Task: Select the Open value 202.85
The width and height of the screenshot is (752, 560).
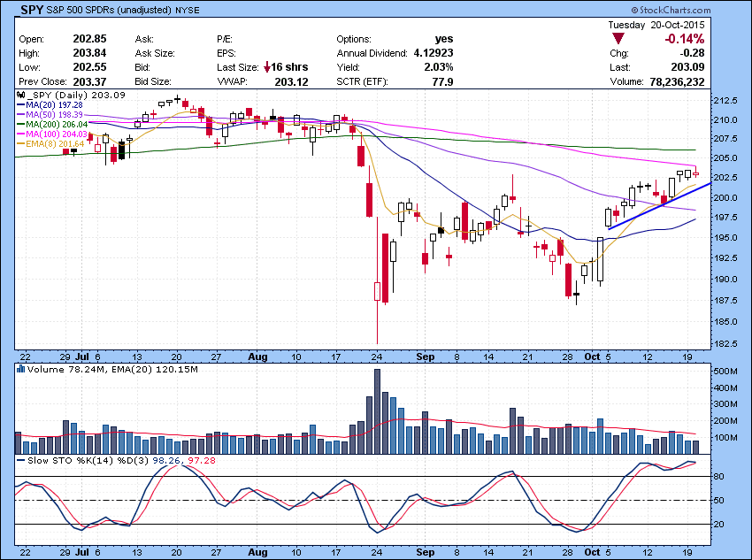Action: [x=89, y=39]
